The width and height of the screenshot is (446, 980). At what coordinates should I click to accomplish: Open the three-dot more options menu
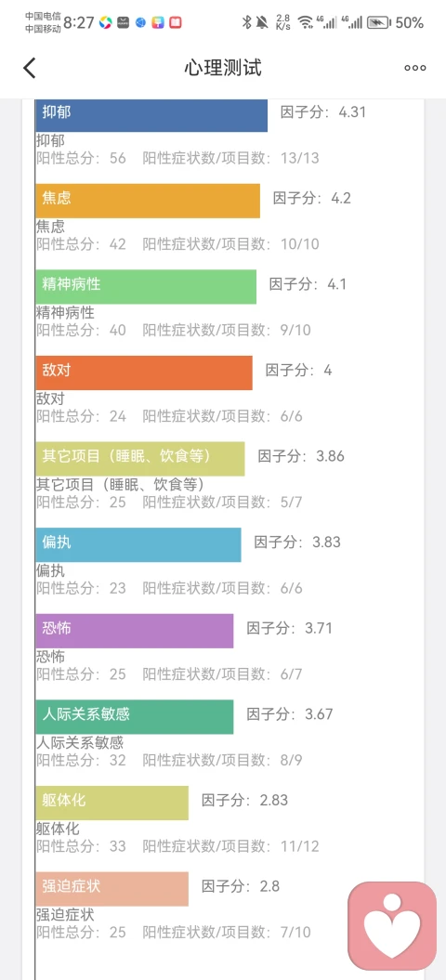414,68
